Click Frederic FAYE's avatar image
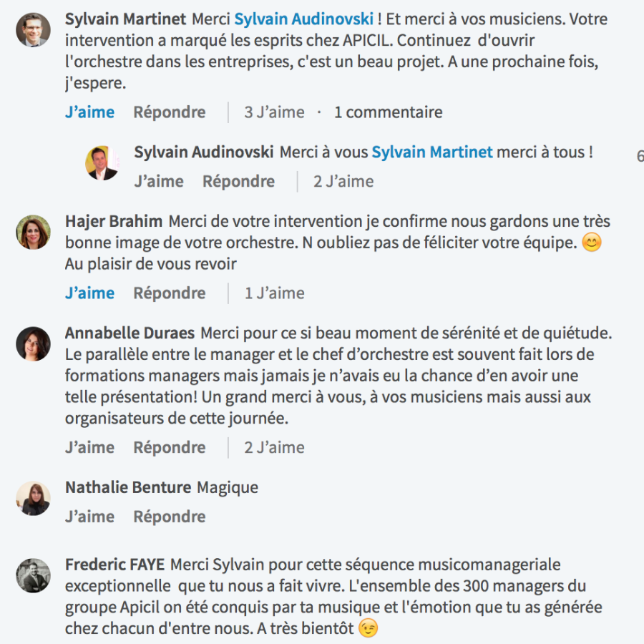644x644 pixels. point(33,575)
